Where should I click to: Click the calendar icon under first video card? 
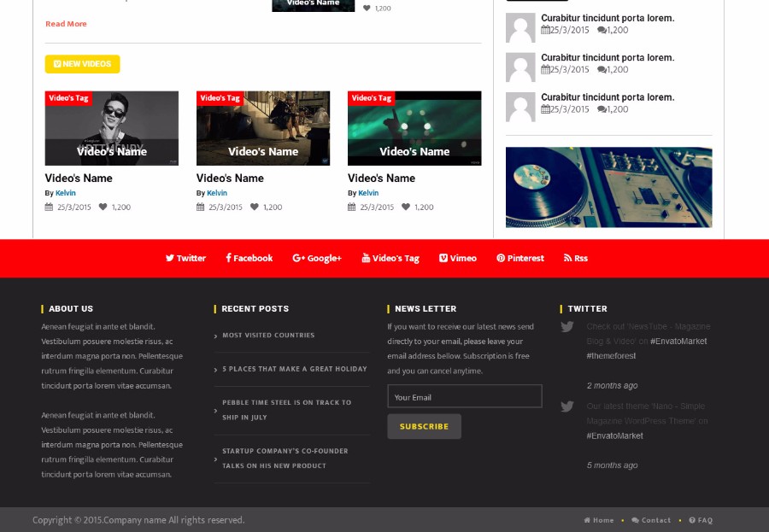(49, 207)
